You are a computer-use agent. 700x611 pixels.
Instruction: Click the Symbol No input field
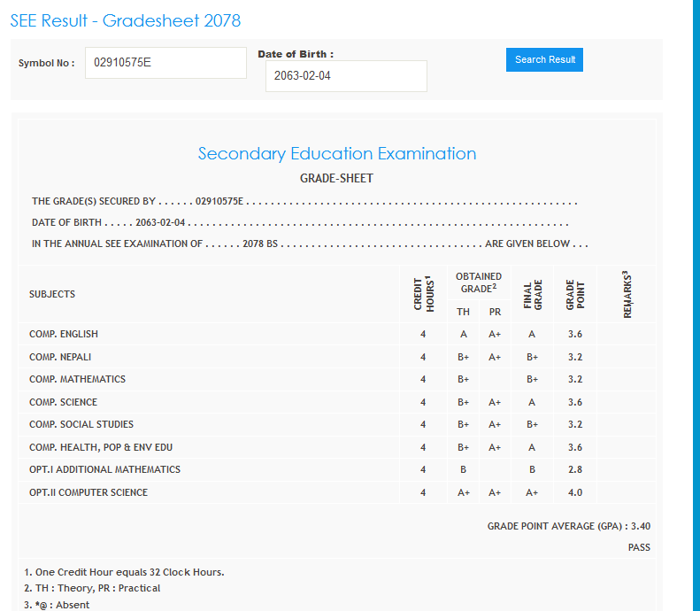tap(165, 63)
